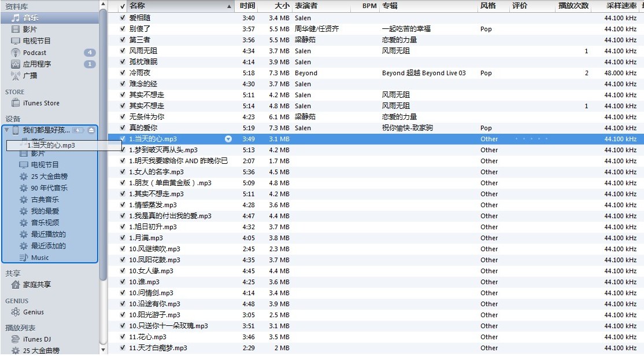644x356 pixels.
Task: Open device 最近添加的 gear icon
Action: tap(24, 246)
